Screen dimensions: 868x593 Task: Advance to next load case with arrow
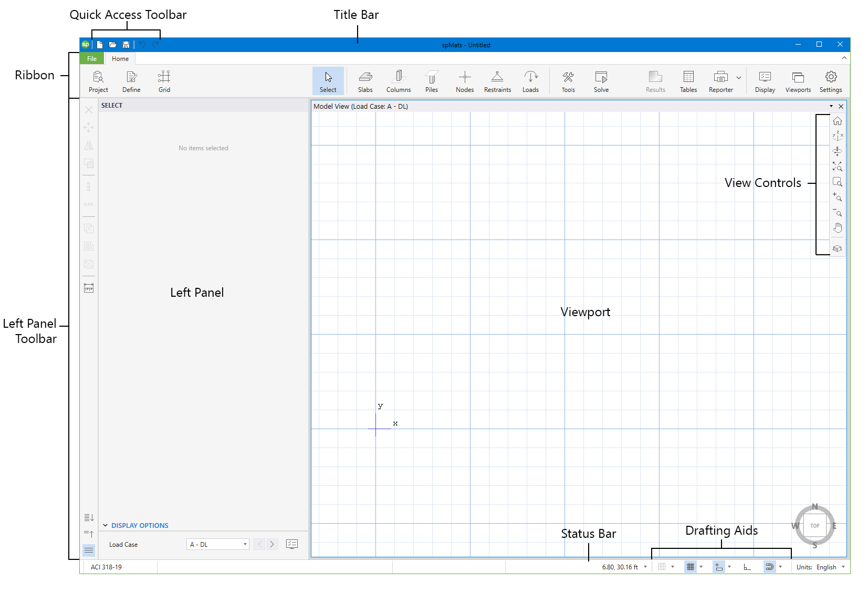(272, 544)
